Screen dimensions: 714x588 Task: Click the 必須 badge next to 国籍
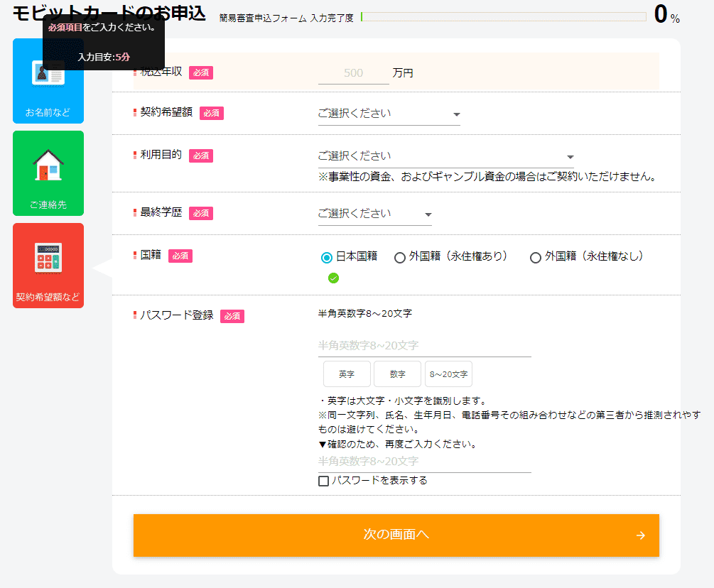coord(180,256)
